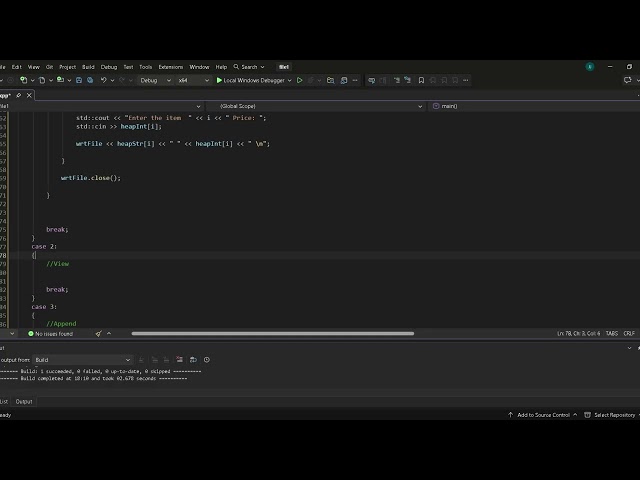Expand the Undo history dropdown arrow
Image resolution: width=640 pixels, height=480 pixels.
(x=112, y=80)
